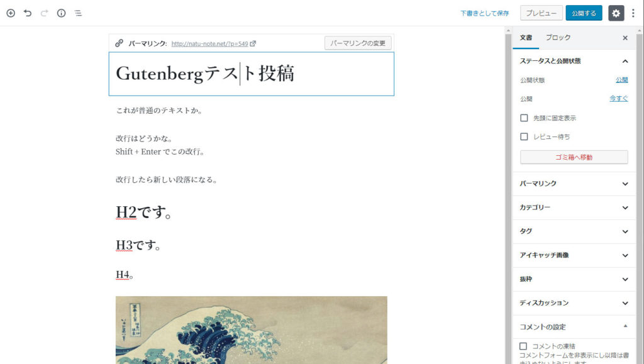Select the 文書 tab
Viewport: 644px width, 364px height.
click(526, 38)
